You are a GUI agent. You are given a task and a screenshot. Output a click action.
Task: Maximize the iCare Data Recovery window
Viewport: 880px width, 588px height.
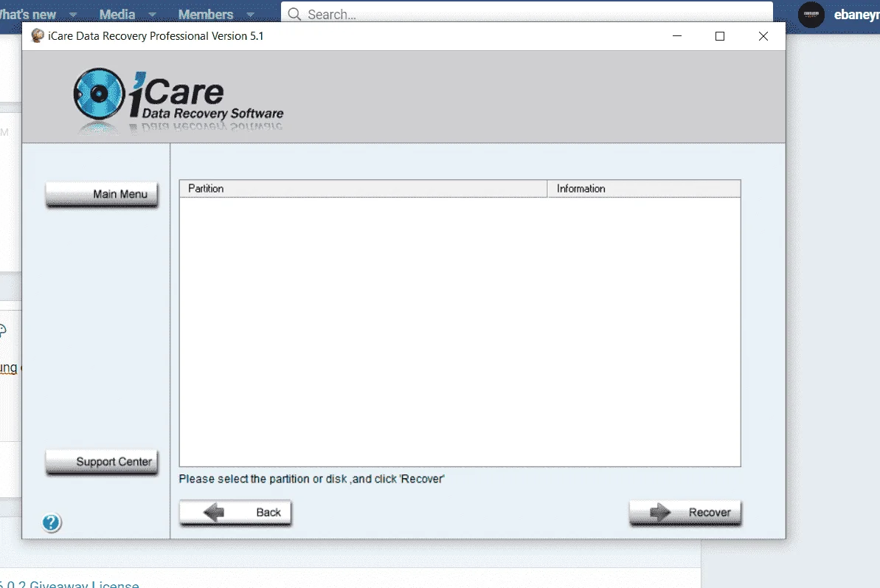coord(720,36)
